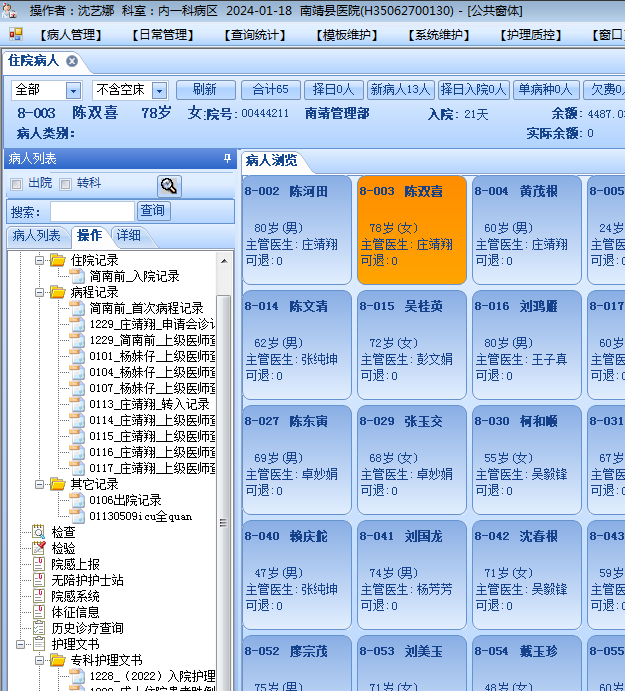Click the 历史诊疗查询 checklist icon

pyautogui.click(x=39, y=628)
